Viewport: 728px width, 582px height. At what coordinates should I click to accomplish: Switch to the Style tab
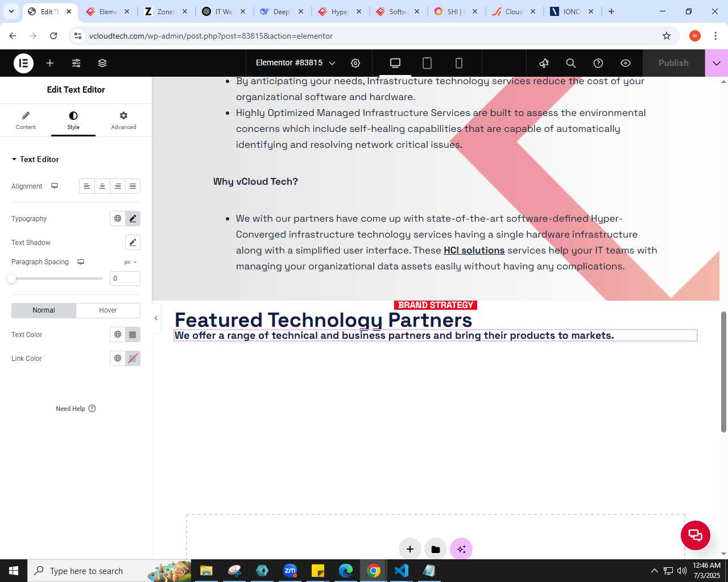click(73, 120)
